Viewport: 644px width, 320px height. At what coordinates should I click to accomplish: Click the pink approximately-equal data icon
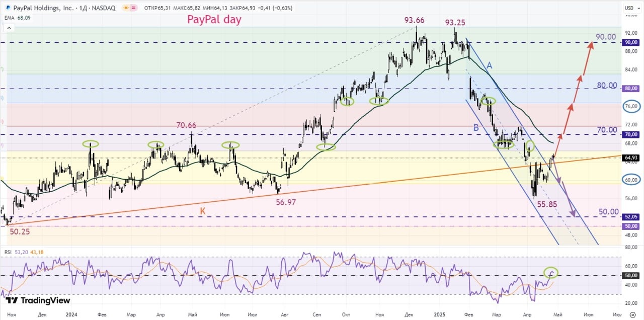pos(133,8)
